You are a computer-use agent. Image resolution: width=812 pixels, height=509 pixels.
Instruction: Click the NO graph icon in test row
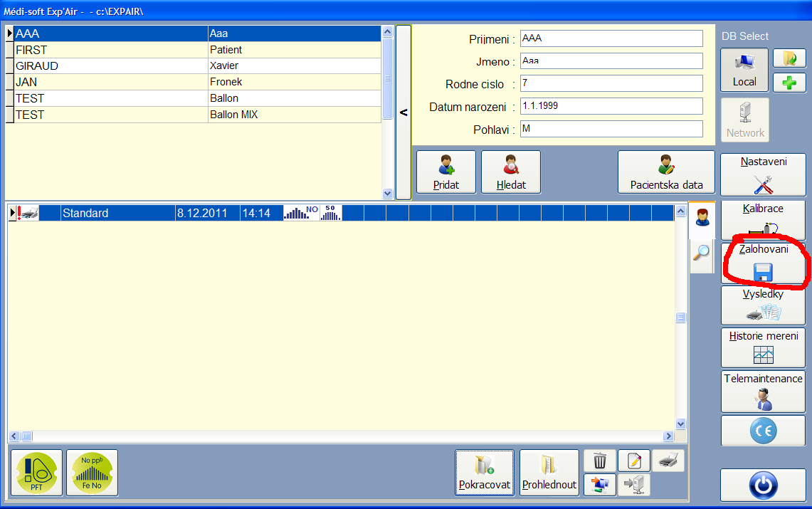[301, 213]
